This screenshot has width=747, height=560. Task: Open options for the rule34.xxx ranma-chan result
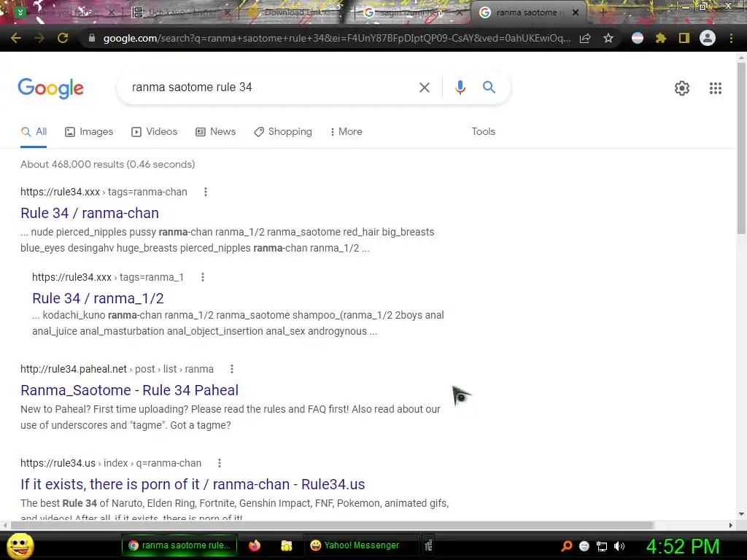[205, 192]
